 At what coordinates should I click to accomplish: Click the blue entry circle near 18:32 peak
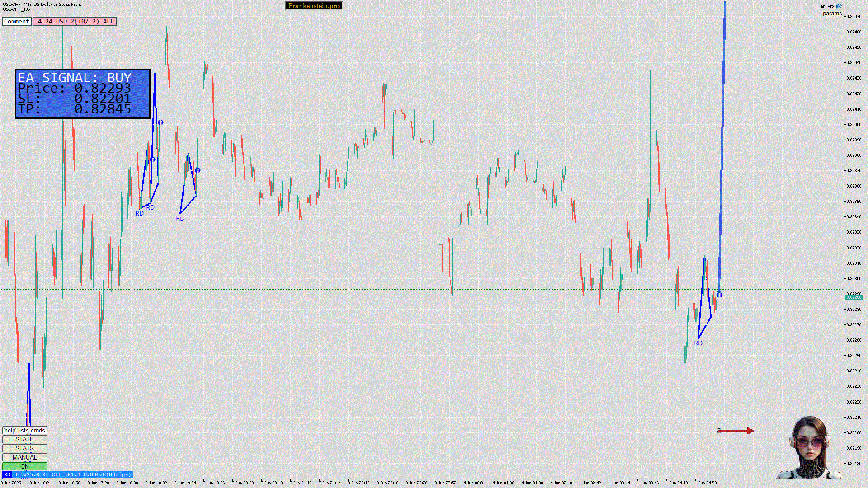[160, 122]
